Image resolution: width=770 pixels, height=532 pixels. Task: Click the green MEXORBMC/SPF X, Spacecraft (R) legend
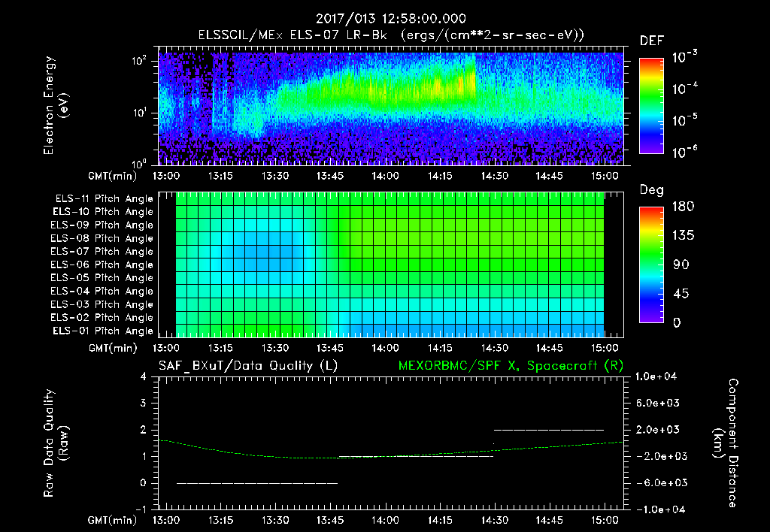(511, 366)
